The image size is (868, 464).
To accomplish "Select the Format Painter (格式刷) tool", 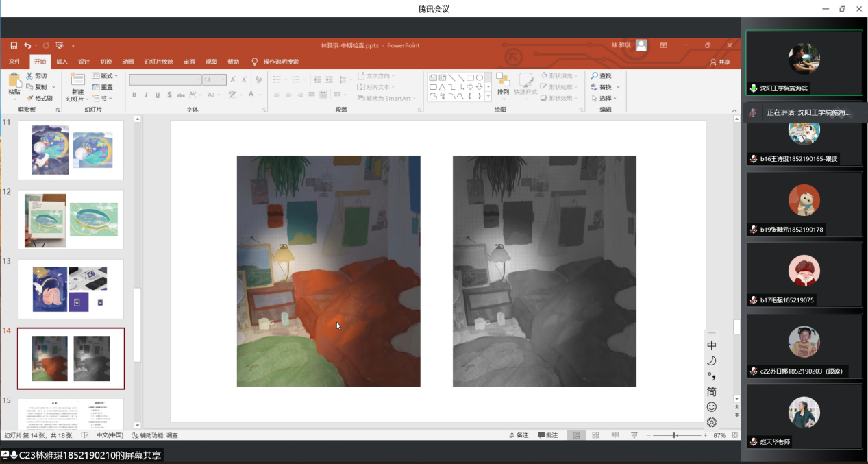I will [39, 98].
